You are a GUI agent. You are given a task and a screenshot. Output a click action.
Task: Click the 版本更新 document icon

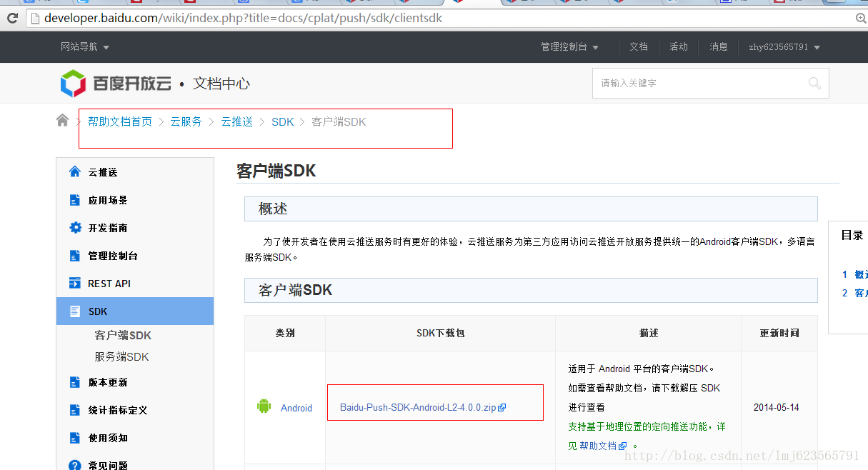click(x=75, y=382)
